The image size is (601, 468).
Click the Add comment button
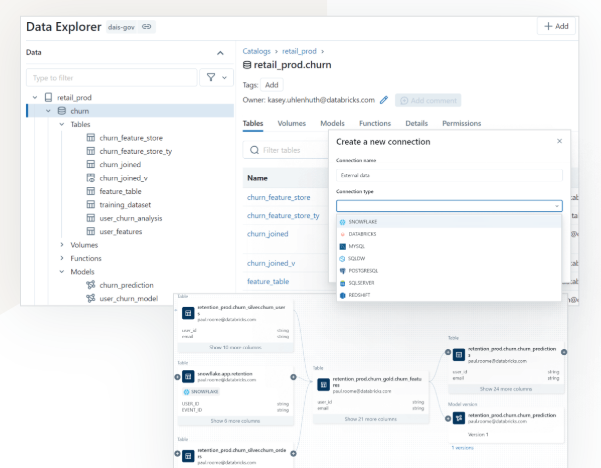[x=428, y=100]
